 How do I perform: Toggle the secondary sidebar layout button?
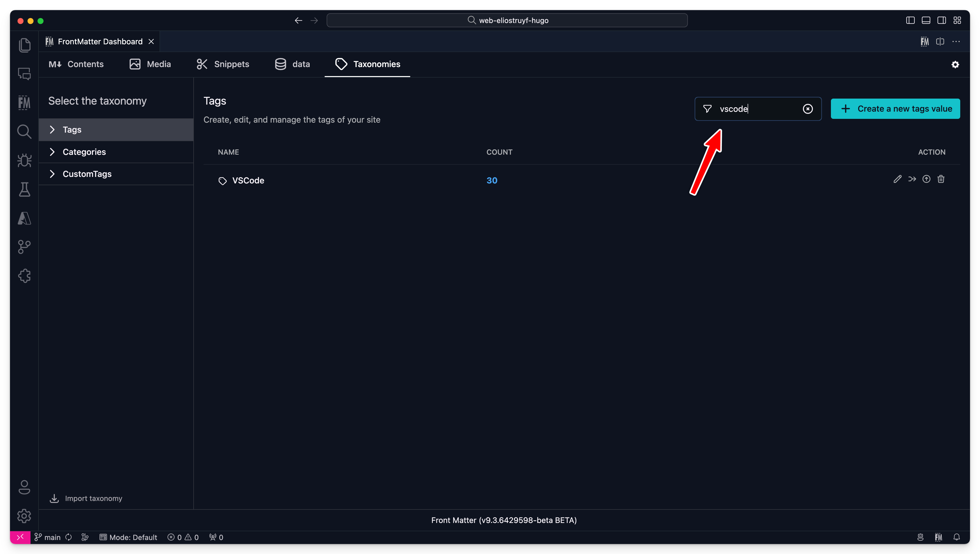pos(941,21)
